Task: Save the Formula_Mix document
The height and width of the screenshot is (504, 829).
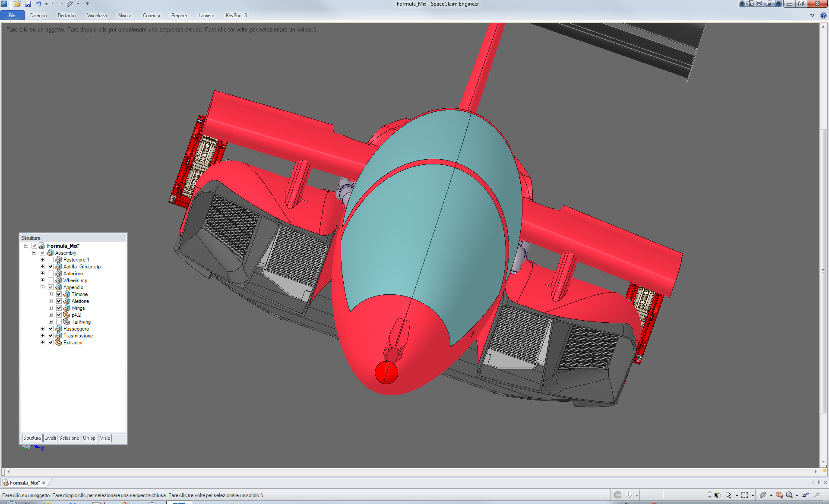Action: (28, 4)
